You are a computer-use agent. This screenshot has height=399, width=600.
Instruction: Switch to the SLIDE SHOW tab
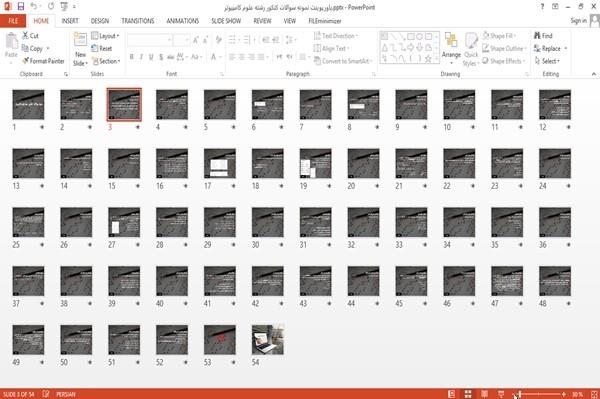[226, 21]
